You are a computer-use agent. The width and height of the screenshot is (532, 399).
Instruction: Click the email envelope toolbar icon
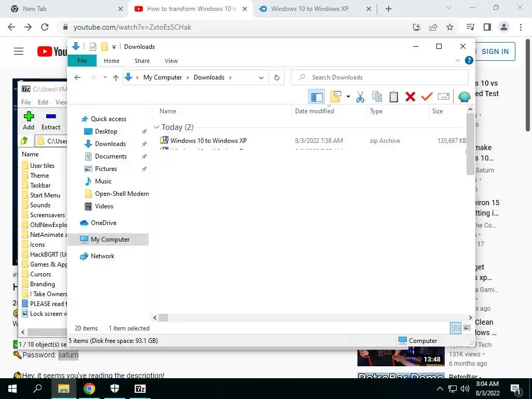pyautogui.click(x=444, y=97)
